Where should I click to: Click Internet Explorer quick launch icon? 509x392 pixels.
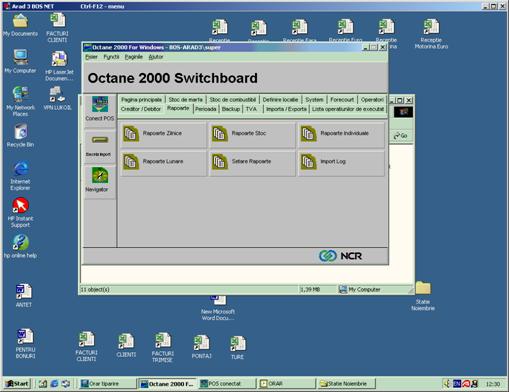pyautogui.click(x=54, y=384)
